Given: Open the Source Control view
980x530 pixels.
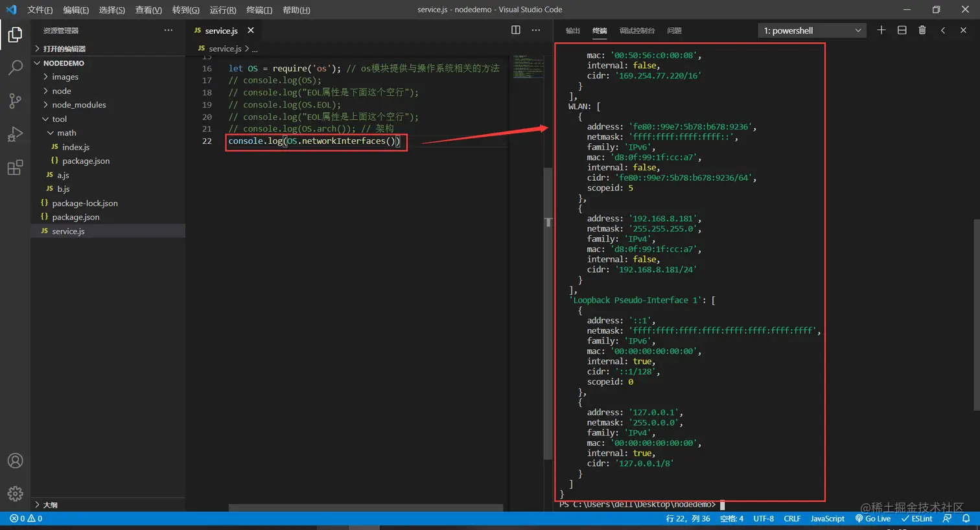Looking at the screenshot, I should (x=15, y=100).
